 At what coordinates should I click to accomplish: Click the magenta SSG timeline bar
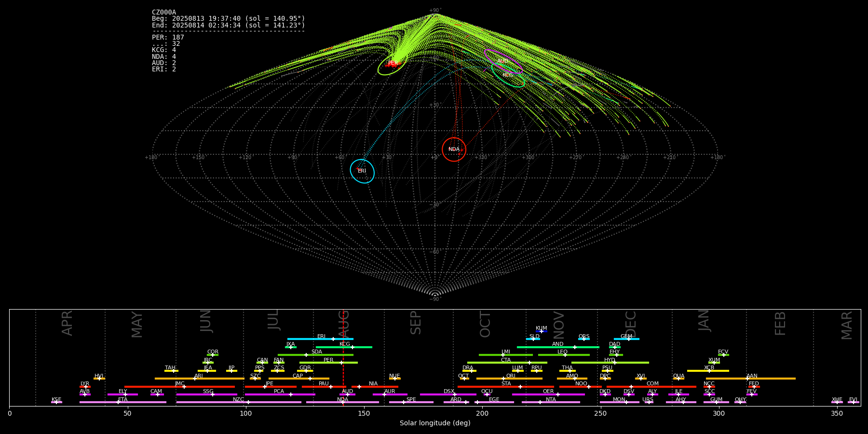(x=206, y=394)
